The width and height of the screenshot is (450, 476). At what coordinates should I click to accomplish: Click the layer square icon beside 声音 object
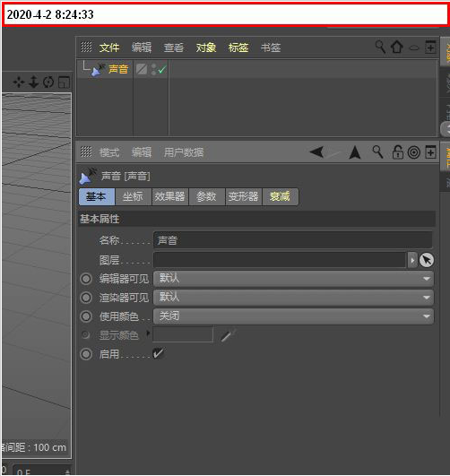pyautogui.click(x=142, y=69)
